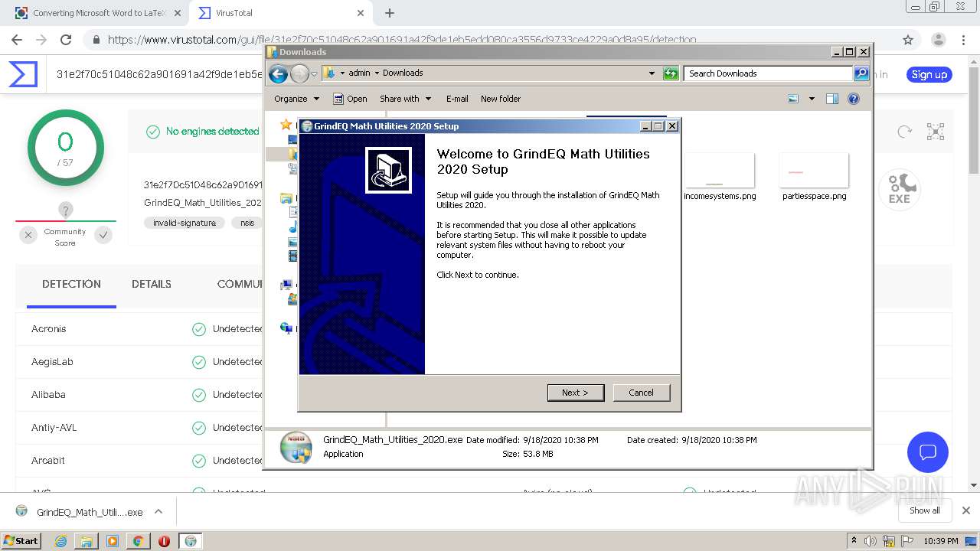The height and width of the screenshot is (551, 980).
Task: Click GrindEQ setup taskbar button
Action: tap(191, 541)
